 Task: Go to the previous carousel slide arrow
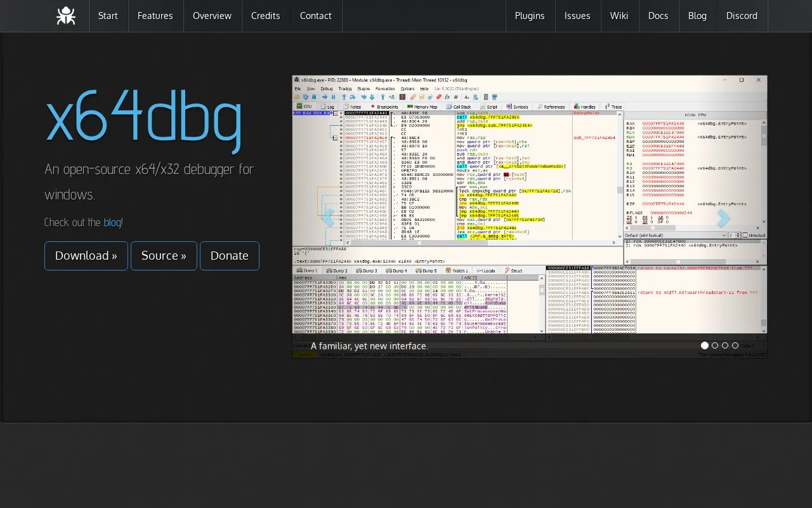pyautogui.click(x=328, y=217)
